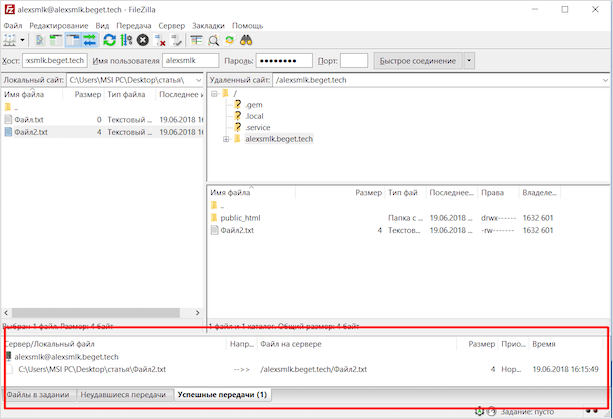The height and width of the screenshot is (419, 613).
Task: Switch to the Неудавшиеся передачи tab
Action: click(x=123, y=395)
